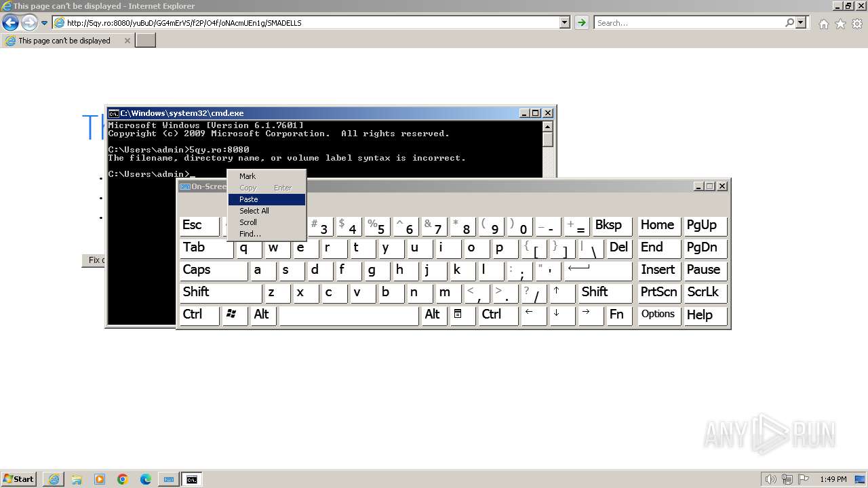Image resolution: width=868 pixels, height=488 pixels.
Task: Toggle right Ctrl on On-Screen Keyboard
Action: click(498, 315)
